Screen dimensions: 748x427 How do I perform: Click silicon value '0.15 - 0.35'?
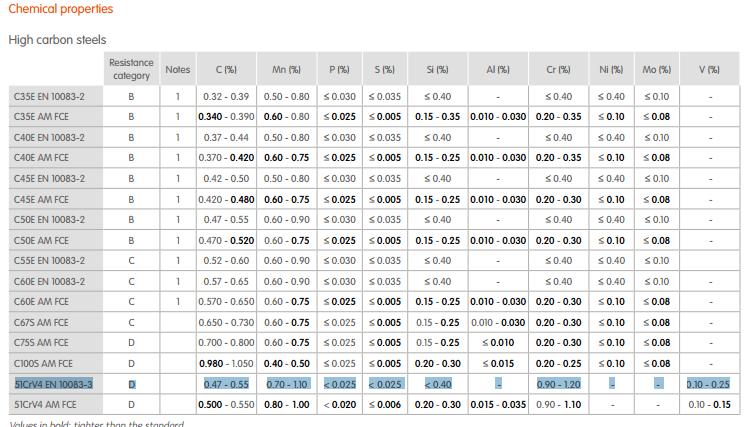pos(437,116)
